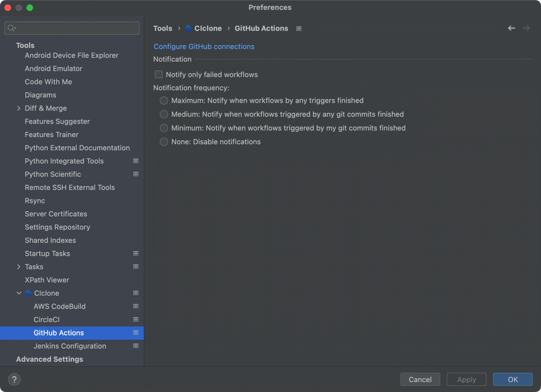This screenshot has width=541, height=392.
Task: Open Android Device File Explorer settings
Action: tap(71, 55)
